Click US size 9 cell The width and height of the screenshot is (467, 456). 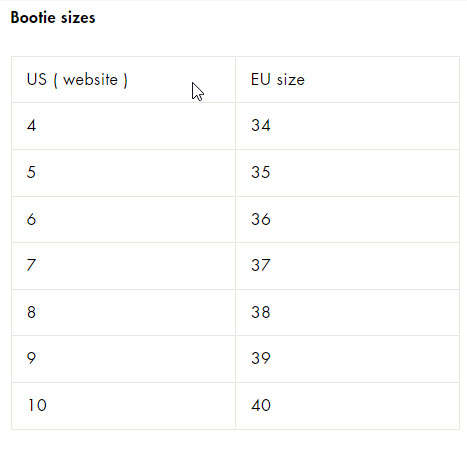point(124,359)
